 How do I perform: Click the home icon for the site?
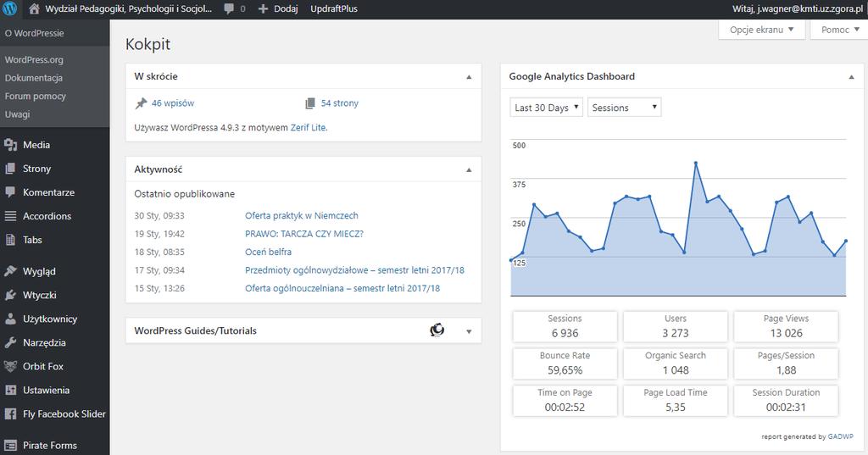click(x=34, y=8)
